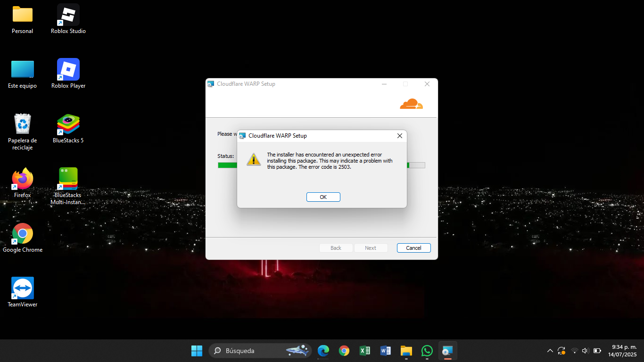The image size is (644, 362).
Task: Open the Personal folder on desktop
Action: (x=23, y=20)
